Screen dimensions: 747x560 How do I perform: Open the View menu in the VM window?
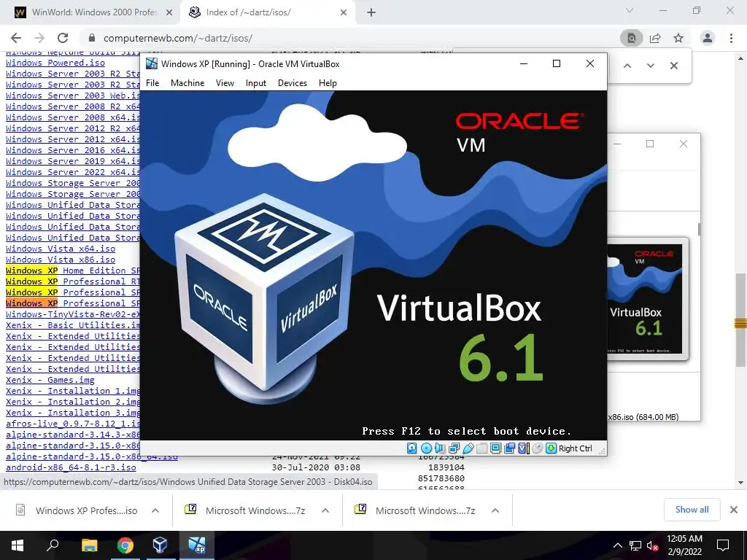coord(225,83)
